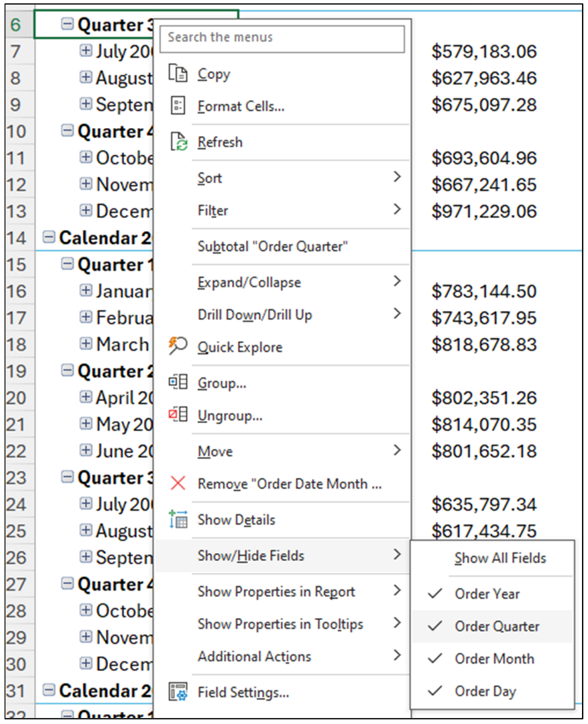The image size is (588, 724).
Task: Click inside the Search the menus field
Action: point(282,38)
